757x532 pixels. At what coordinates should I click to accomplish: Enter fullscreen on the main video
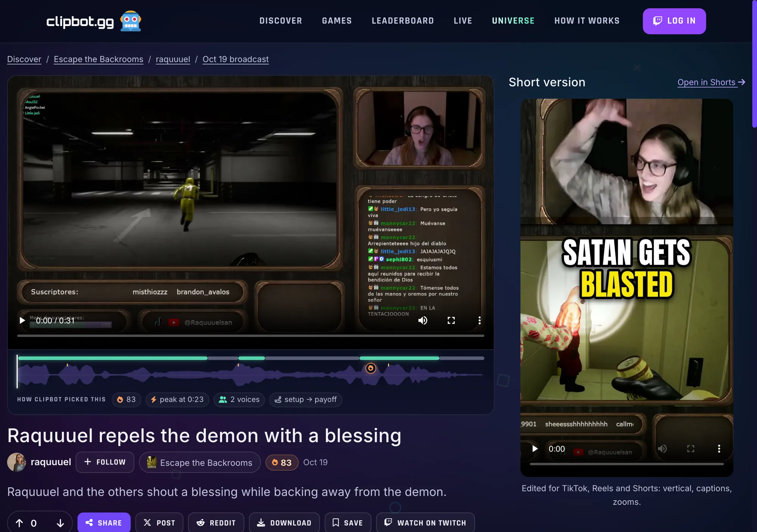[x=451, y=320]
